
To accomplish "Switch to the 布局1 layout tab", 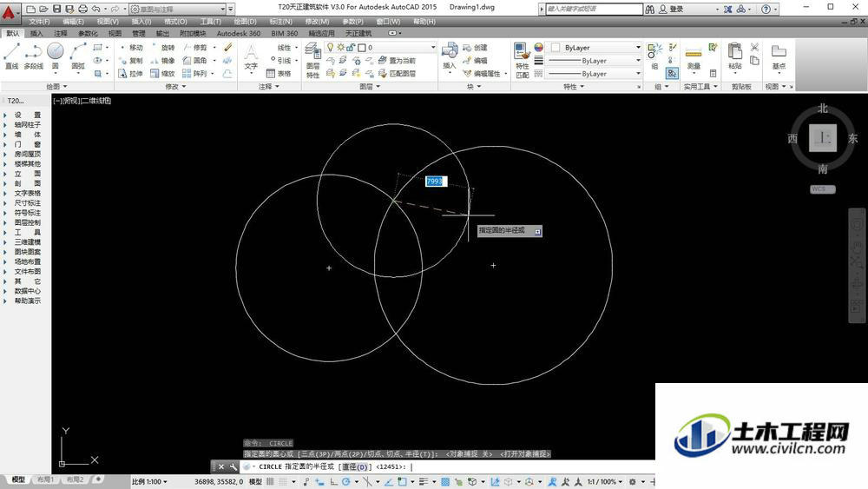I will click(x=45, y=479).
